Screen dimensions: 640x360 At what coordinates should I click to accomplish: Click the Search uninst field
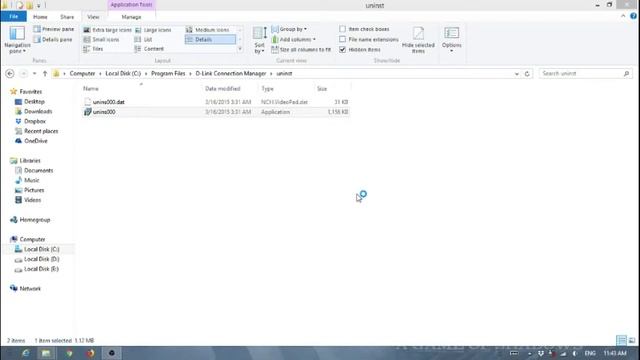click(585, 73)
